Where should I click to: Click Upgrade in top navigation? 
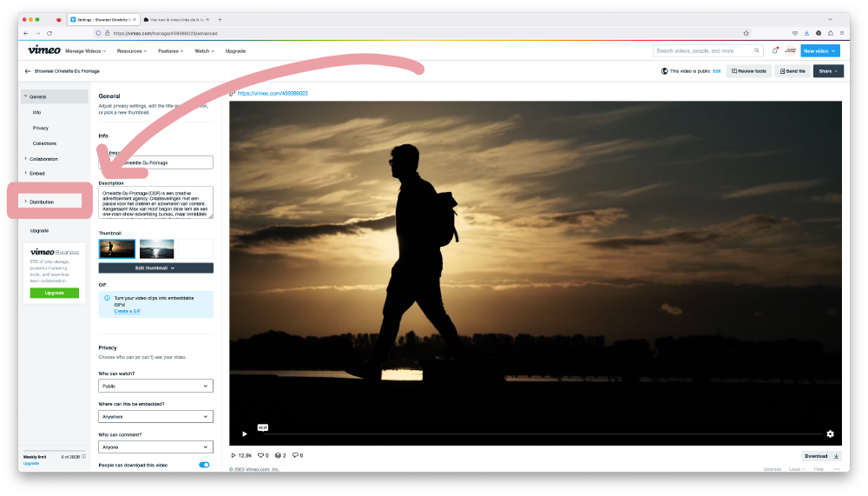(235, 51)
